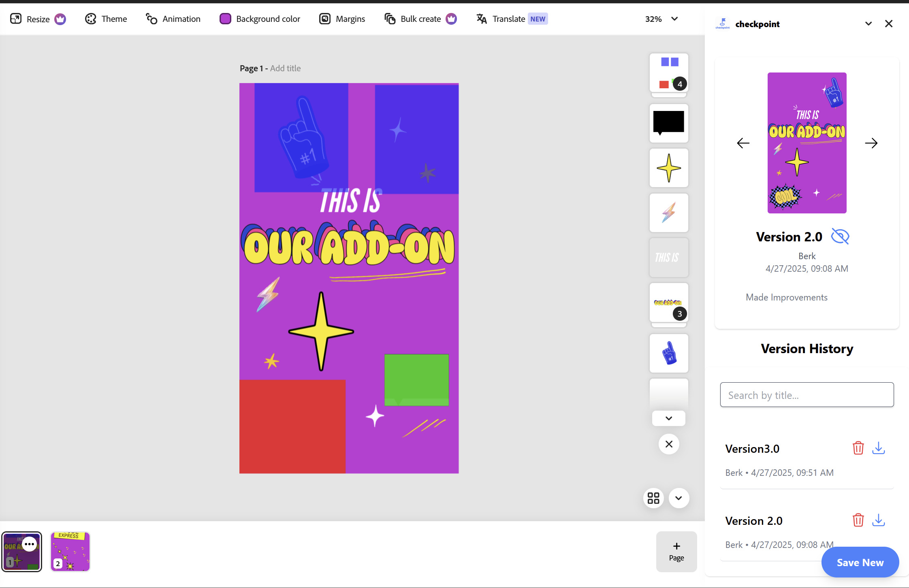Download Version 2.0 from history

[878, 520]
